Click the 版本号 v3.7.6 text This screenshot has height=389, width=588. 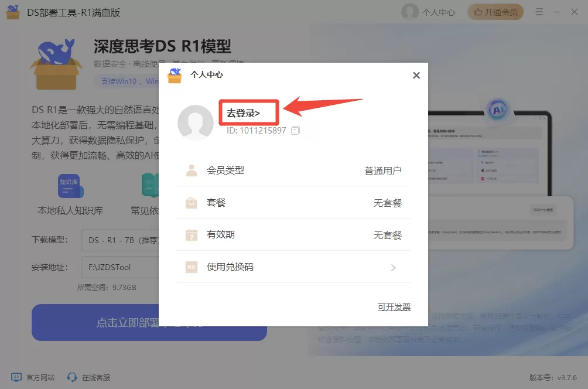click(x=553, y=377)
